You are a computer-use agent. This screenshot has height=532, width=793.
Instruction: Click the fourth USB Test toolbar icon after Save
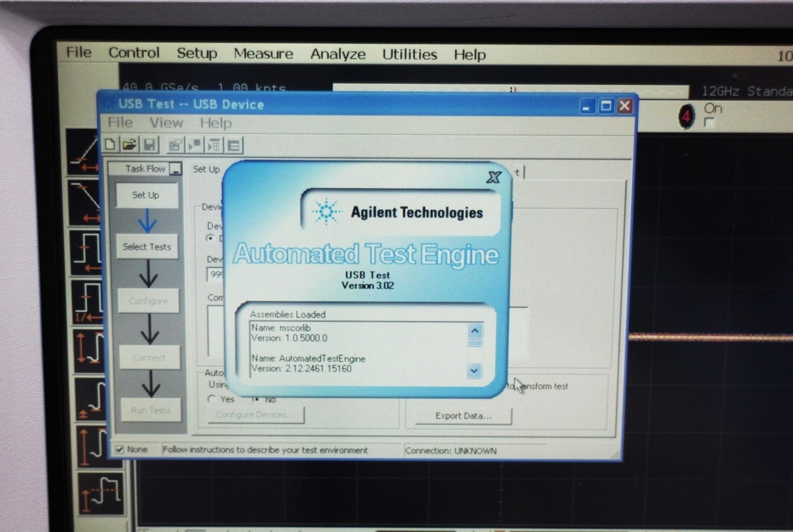tap(175, 145)
